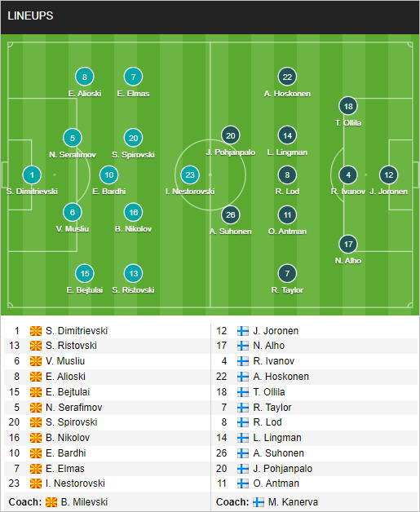Image resolution: width=420 pixels, height=512 pixels.
Task: Click the North Macedonia flag beside V. Musliu
Action: [x=36, y=361]
